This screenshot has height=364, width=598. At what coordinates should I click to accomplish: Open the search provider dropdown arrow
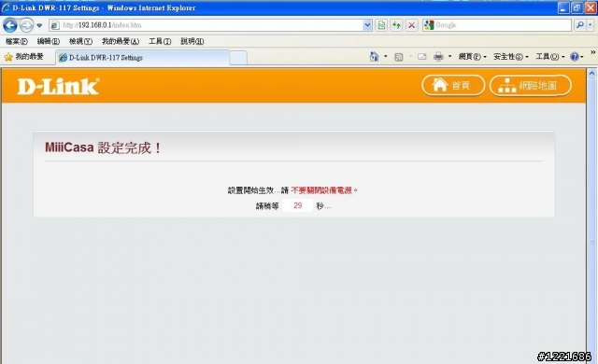click(x=590, y=25)
